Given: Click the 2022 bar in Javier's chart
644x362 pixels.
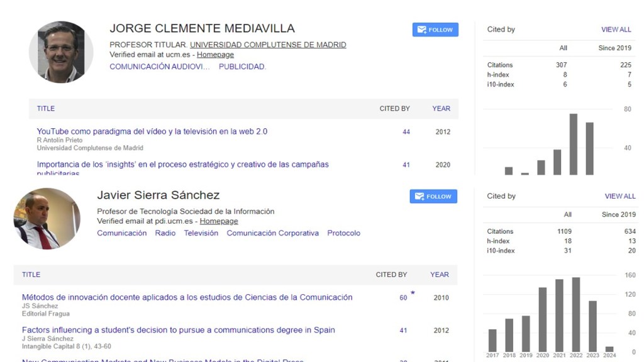Looking at the screenshot, I should (575, 314).
